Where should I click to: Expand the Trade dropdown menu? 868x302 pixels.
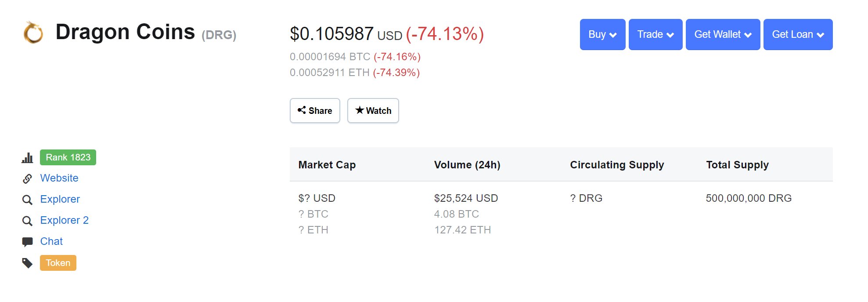[x=656, y=34]
